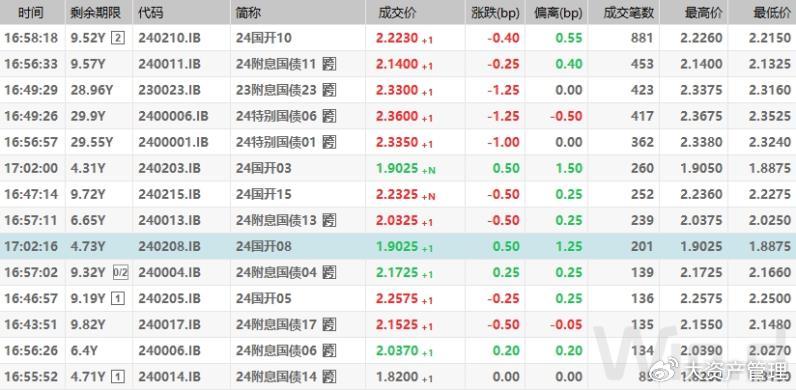
Task: Click the timestamp 16:43:51
Action: (31, 324)
